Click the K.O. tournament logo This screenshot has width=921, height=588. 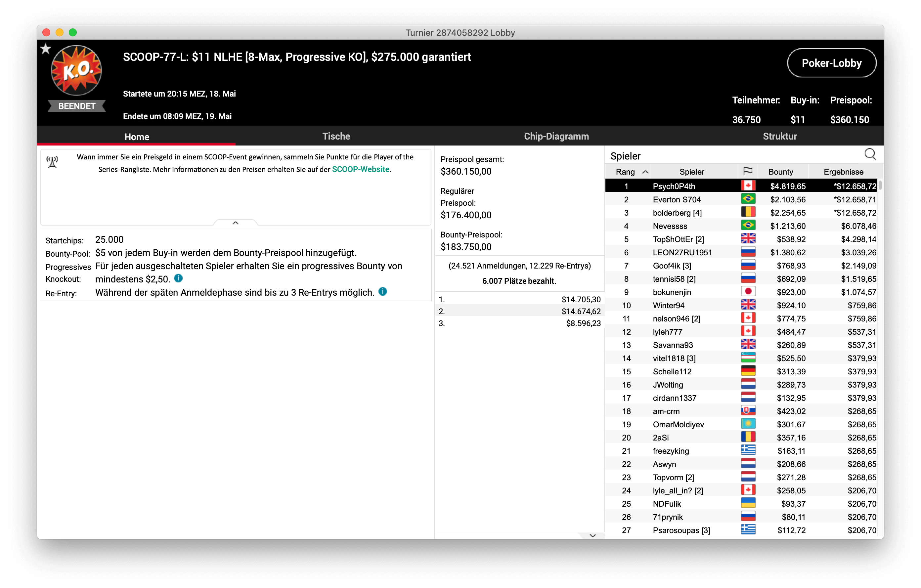click(x=76, y=71)
